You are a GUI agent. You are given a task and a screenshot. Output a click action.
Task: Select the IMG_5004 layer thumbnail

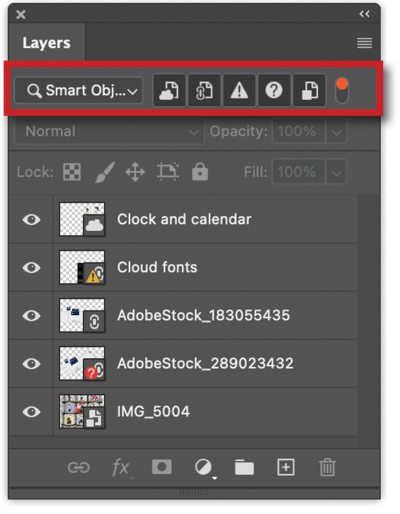82,411
